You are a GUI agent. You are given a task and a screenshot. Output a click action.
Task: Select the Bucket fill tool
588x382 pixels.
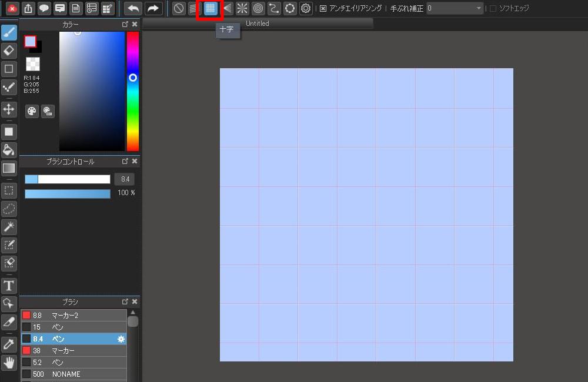pyautogui.click(x=9, y=150)
